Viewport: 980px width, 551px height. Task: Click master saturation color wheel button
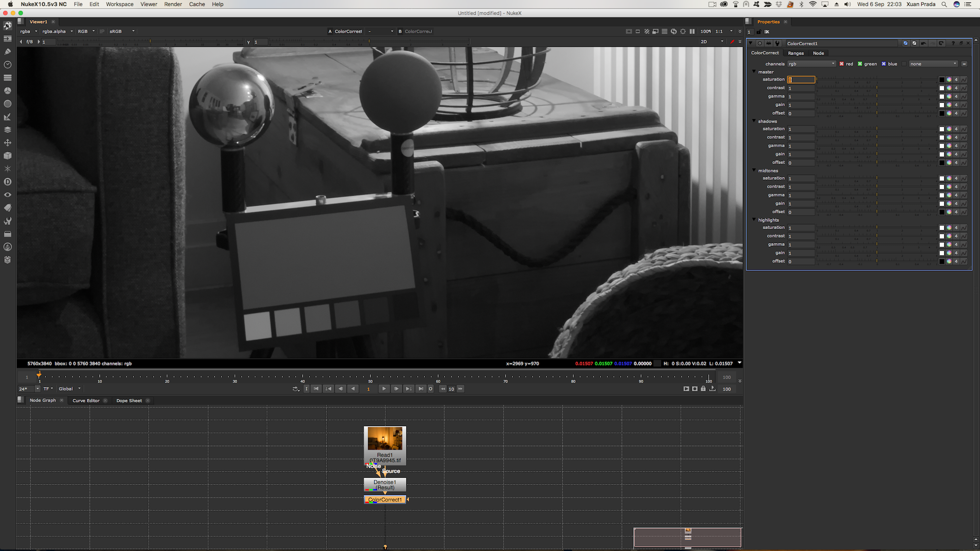tap(949, 80)
